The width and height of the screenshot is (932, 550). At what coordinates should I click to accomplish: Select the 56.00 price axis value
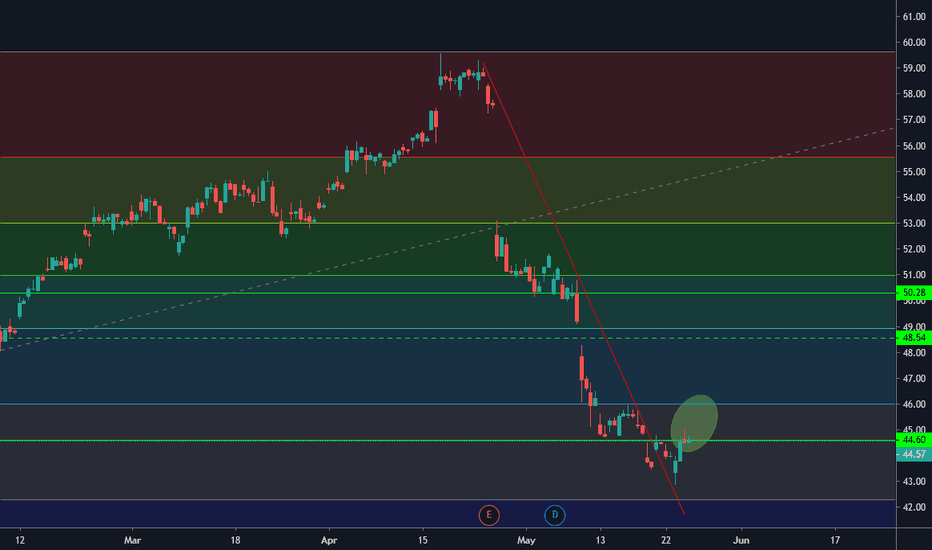point(914,146)
